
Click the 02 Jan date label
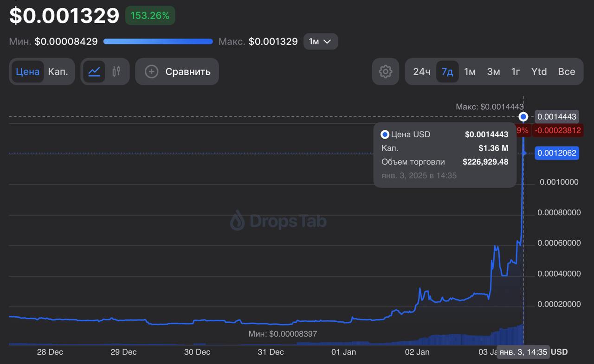(417, 352)
